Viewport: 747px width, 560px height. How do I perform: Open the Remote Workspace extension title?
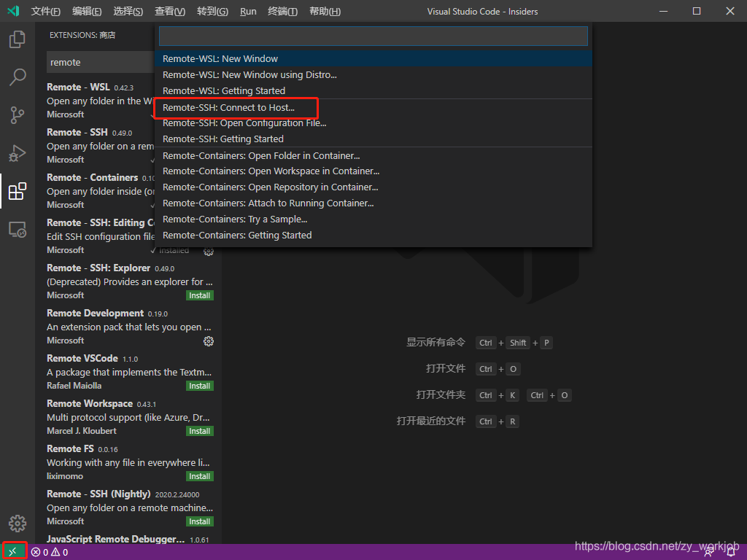coord(90,403)
